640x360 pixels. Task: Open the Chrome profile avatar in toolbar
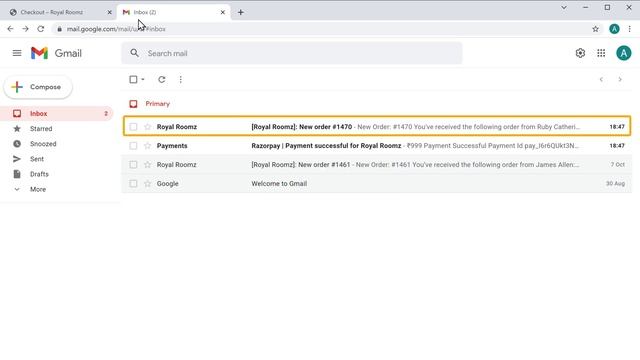point(614,29)
